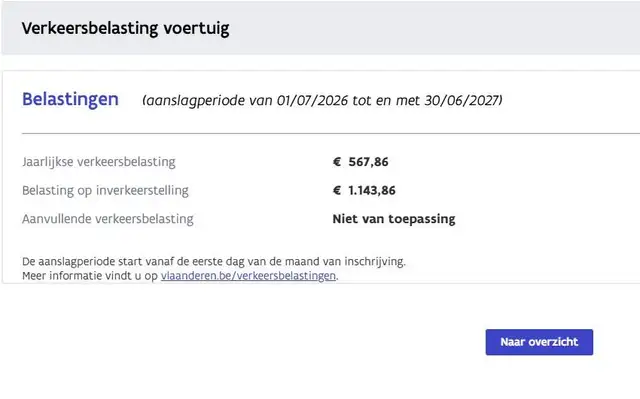Click the sentence about eerste dag van inschrijving
640x399 pixels.
pos(214,262)
